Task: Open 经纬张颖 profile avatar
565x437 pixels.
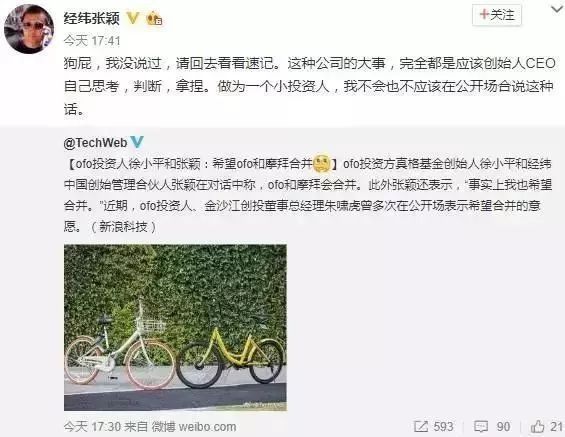Action: [29, 29]
